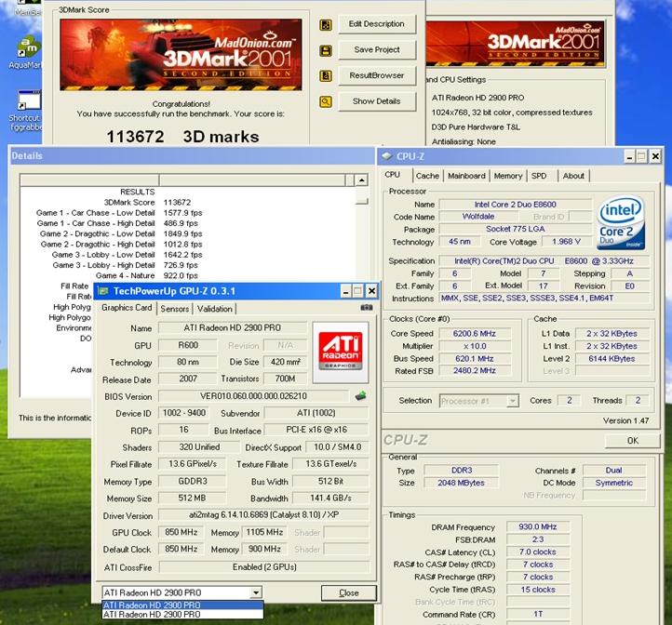Click the Edit Description button
The image size is (672, 625).
(x=377, y=24)
